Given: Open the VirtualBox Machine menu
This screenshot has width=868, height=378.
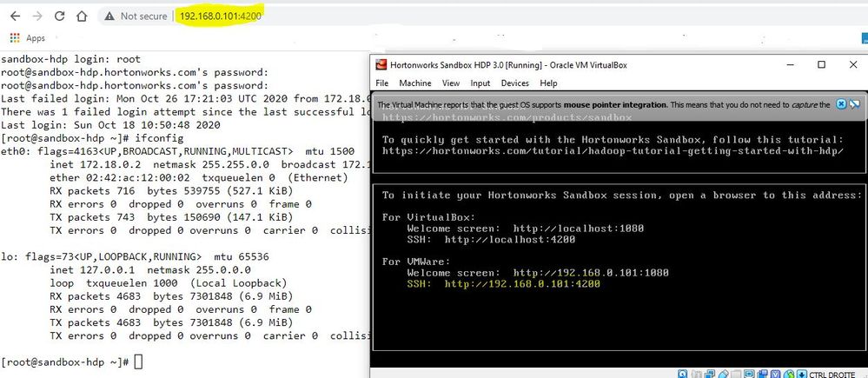Looking at the screenshot, I should [415, 83].
